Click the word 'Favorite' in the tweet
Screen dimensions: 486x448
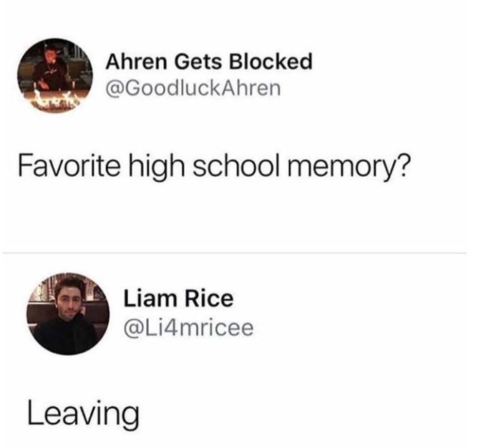69,165
